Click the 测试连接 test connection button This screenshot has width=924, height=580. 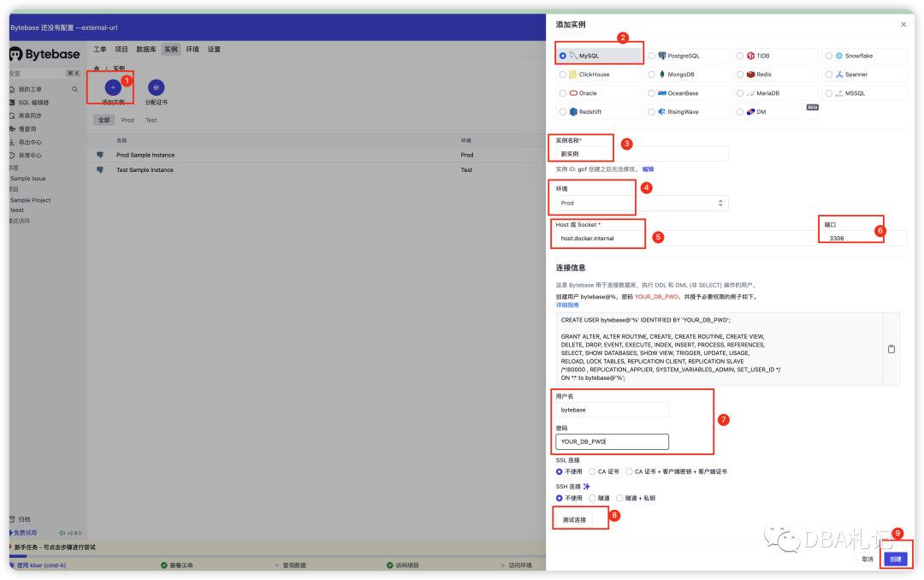point(574,520)
